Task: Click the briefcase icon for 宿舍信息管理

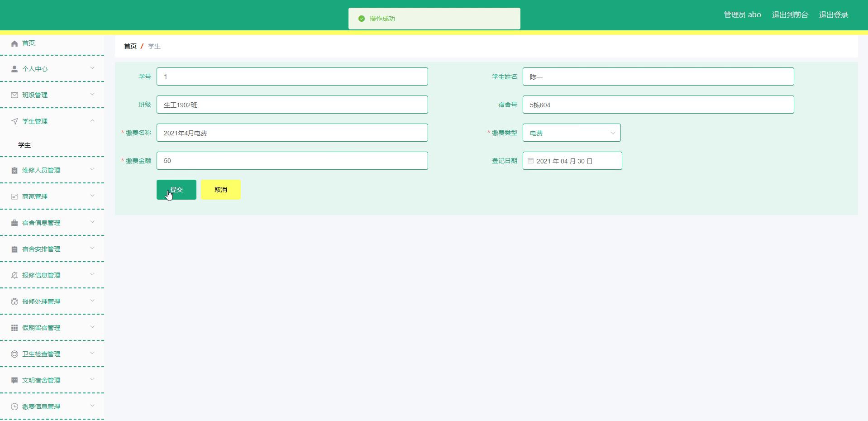Action: point(14,223)
